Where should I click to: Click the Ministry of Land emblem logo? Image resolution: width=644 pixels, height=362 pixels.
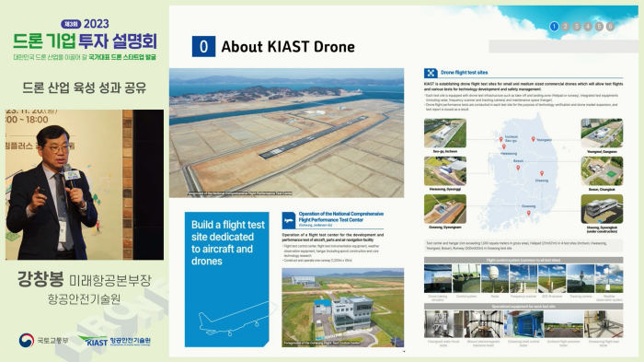point(27,341)
